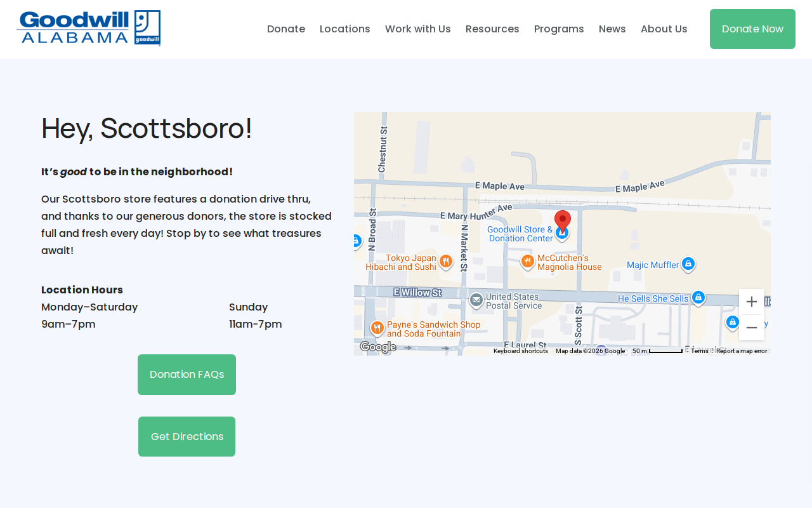Open the Work with Us menu
812x508 pixels.
(418, 29)
